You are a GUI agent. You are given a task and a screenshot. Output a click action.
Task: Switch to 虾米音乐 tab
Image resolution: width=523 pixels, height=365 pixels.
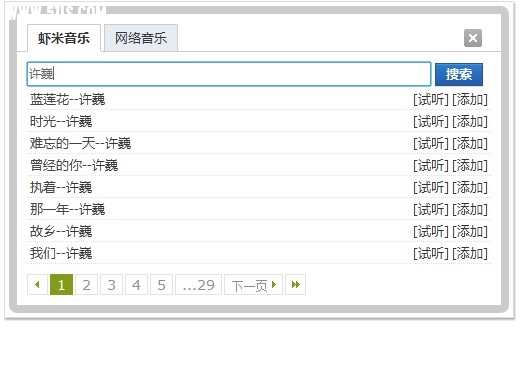tap(64, 38)
